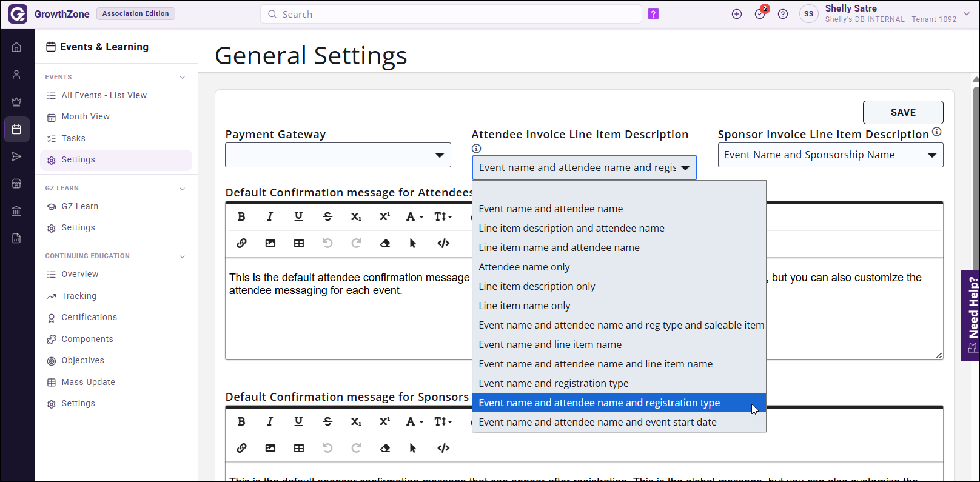This screenshot has width=980, height=482.
Task: Open the store icon in left rail
Action: (16, 184)
